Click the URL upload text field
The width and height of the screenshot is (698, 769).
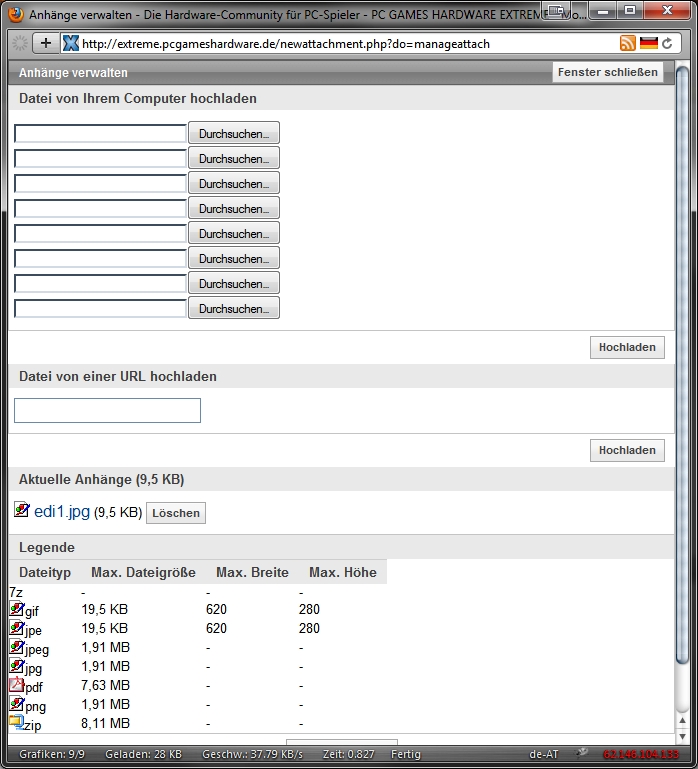pyautogui.click(x=107, y=410)
